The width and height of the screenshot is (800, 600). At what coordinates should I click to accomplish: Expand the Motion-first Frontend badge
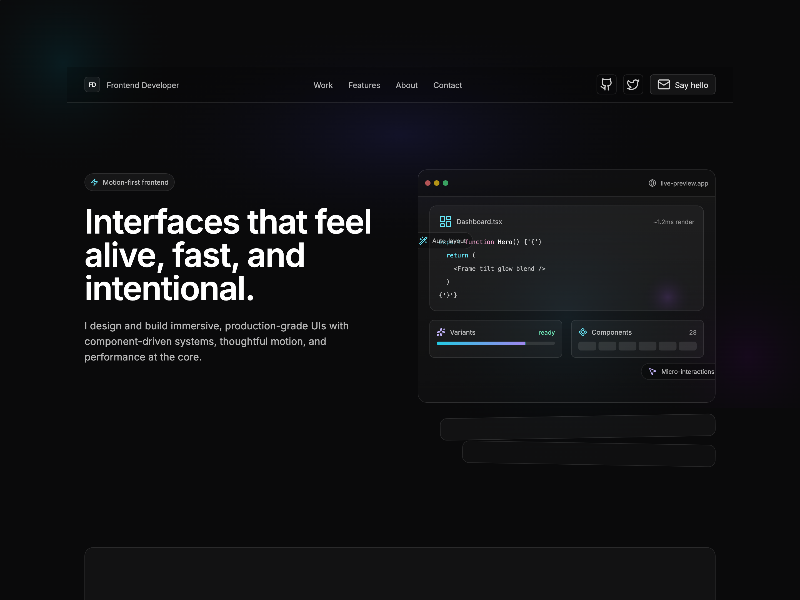(130, 182)
